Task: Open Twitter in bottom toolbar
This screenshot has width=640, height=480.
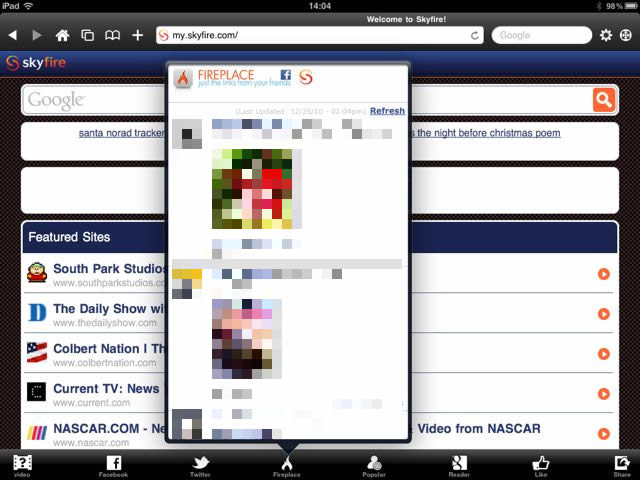Action: 200,466
